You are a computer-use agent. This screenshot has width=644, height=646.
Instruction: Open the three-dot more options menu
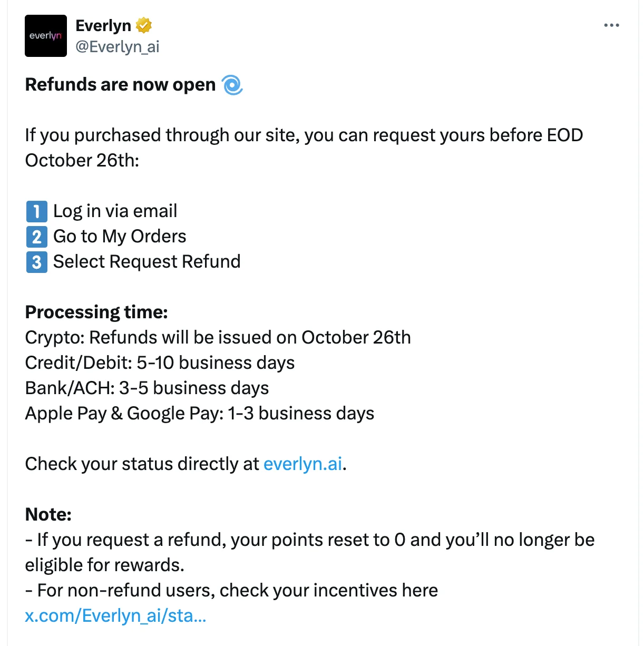[x=611, y=25]
